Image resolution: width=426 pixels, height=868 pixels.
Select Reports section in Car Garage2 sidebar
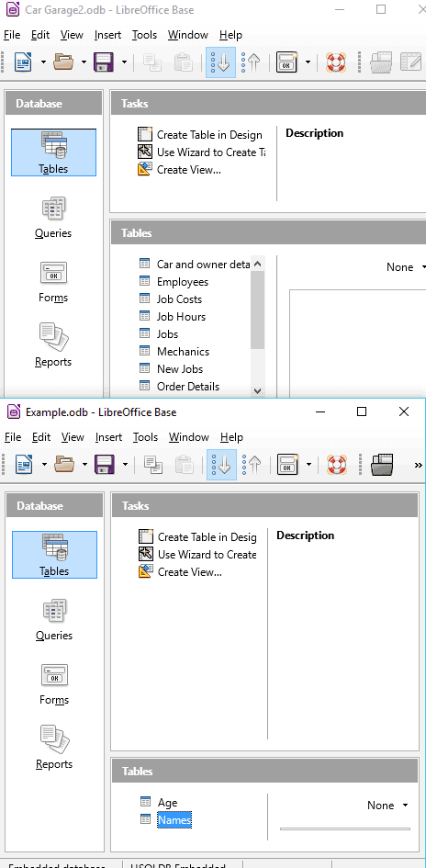pos(53,346)
